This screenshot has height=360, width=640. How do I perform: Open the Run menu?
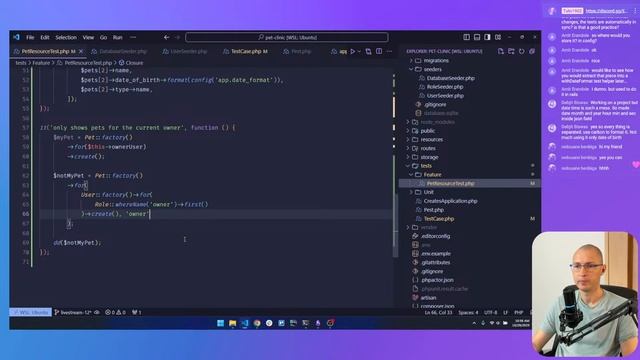coord(118,37)
